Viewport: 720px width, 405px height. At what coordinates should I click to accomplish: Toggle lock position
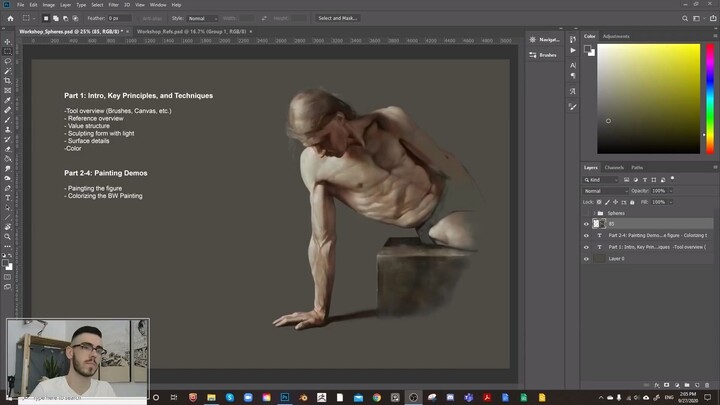click(x=615, y=202)
